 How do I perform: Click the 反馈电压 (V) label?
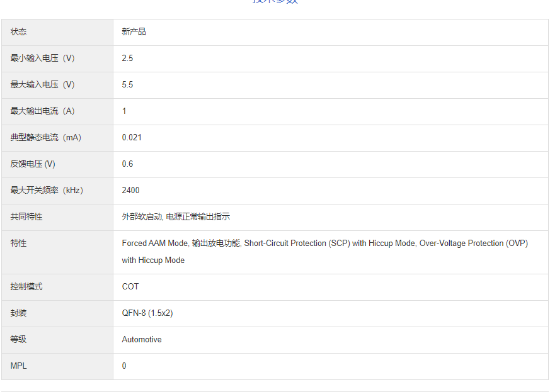[x=33, y=164]
